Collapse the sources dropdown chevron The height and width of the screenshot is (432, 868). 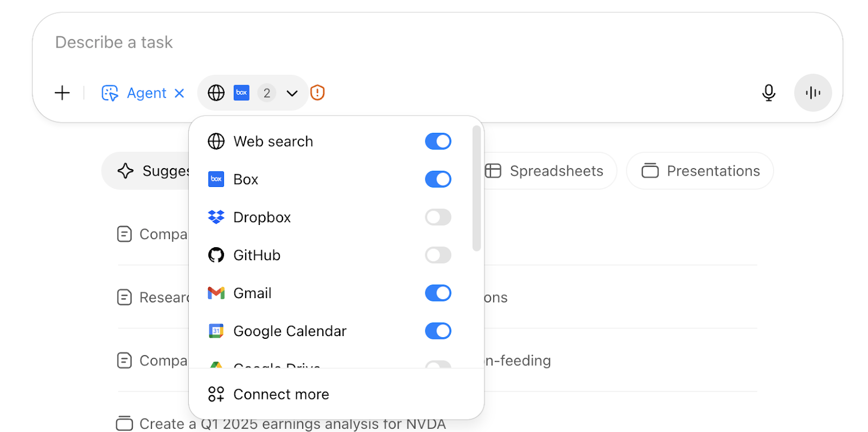point(292,93)
